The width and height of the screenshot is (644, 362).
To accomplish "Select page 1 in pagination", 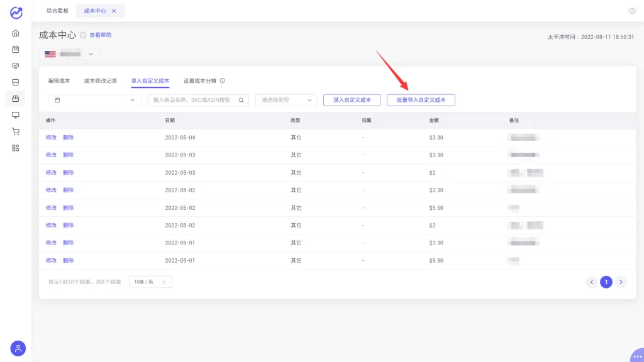I will [606, 282].
